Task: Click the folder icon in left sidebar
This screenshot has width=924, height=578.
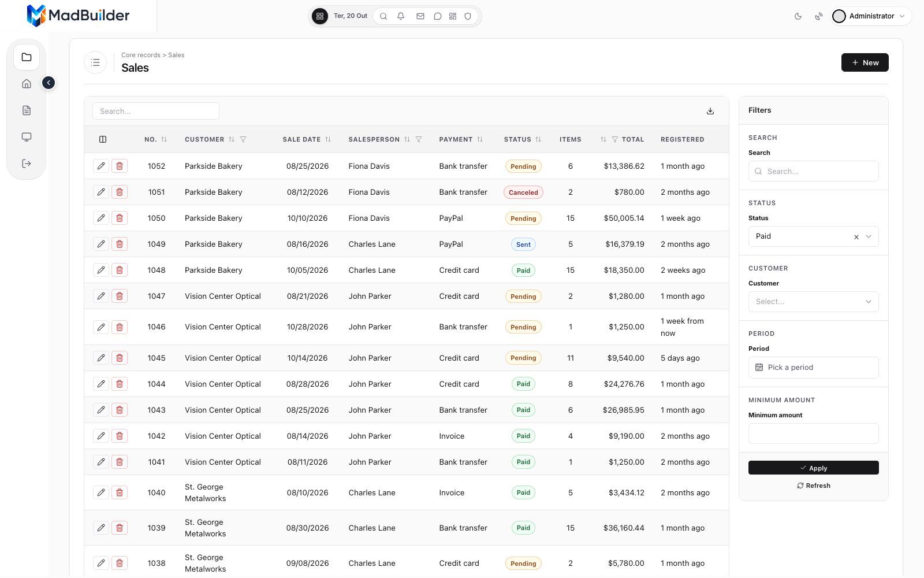Action: 27,57
